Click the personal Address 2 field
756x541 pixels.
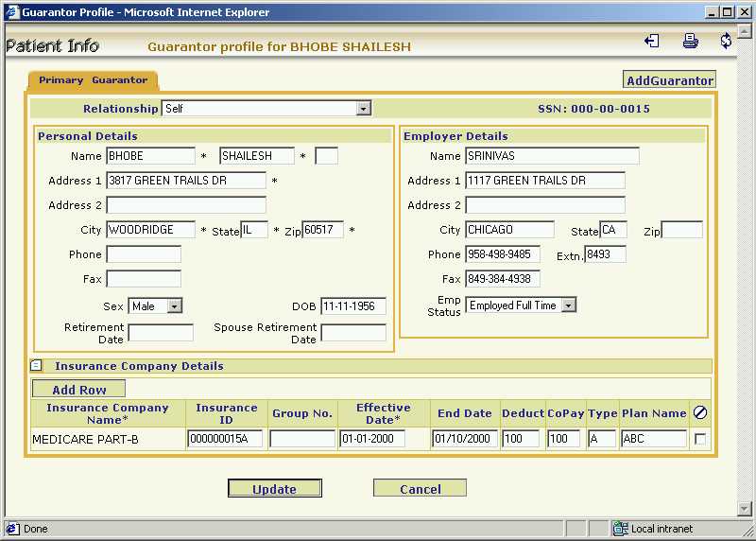coord(186,205)
